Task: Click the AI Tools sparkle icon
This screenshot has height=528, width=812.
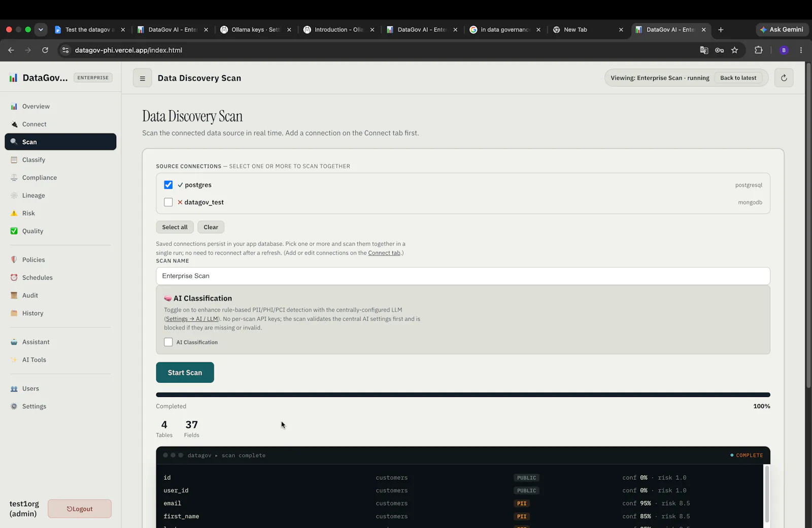Action: 14,360
